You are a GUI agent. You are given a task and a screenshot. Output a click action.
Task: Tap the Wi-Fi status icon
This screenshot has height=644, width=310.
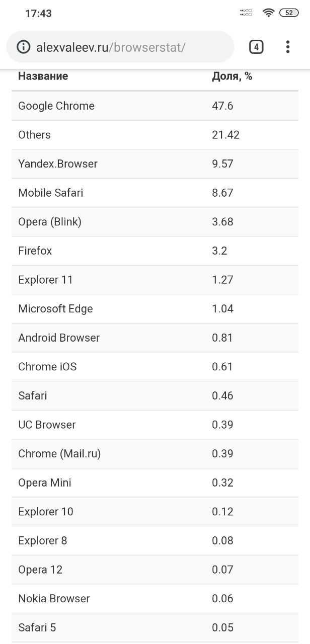click(268, 13)
